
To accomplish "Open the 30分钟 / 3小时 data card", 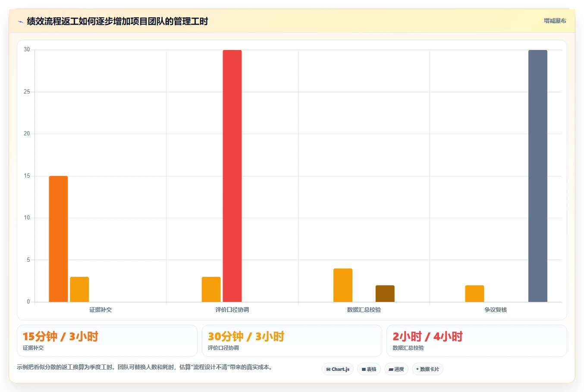I will [x=292, y=341].
